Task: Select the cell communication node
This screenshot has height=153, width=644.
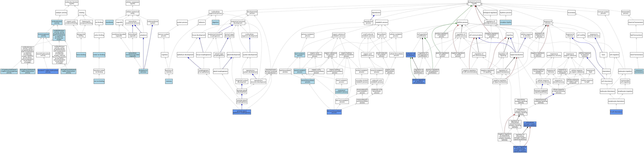Action: pyautogui.click(x=476, y=35)
